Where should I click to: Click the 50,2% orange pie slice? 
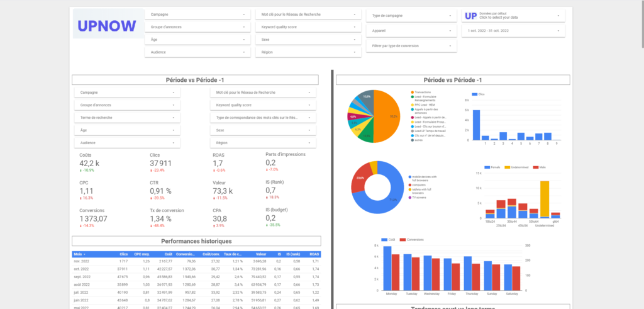[388, 116]
